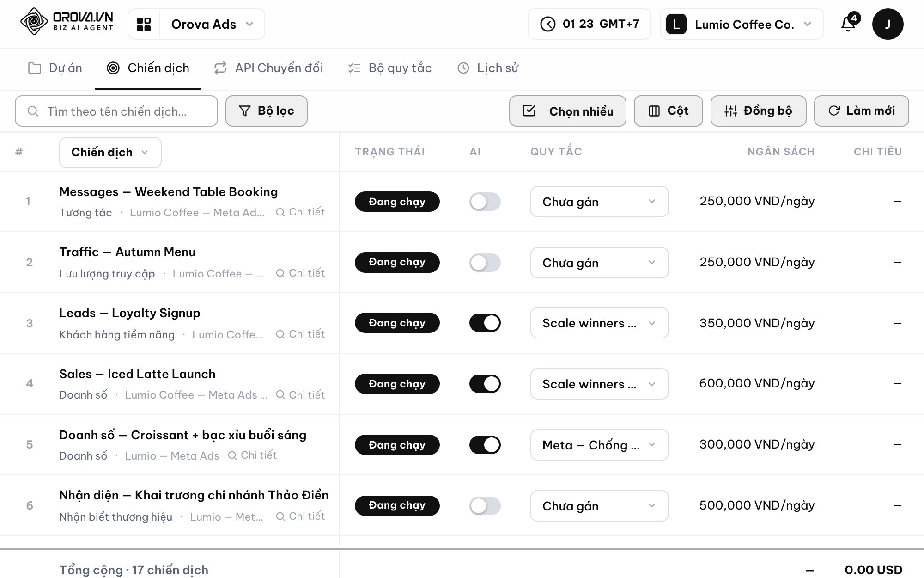The height and width of the screenshot is (578, 924).
Task: Click the TRẠNG THÁI column header
Action: click(390, 152)
